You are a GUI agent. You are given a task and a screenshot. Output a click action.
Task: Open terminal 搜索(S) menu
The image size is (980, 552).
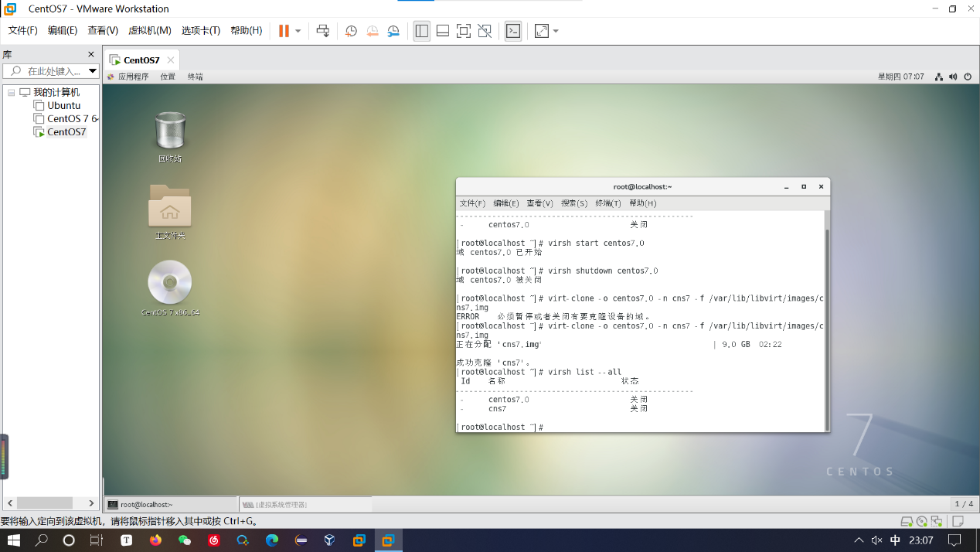[x=574, y=203]
